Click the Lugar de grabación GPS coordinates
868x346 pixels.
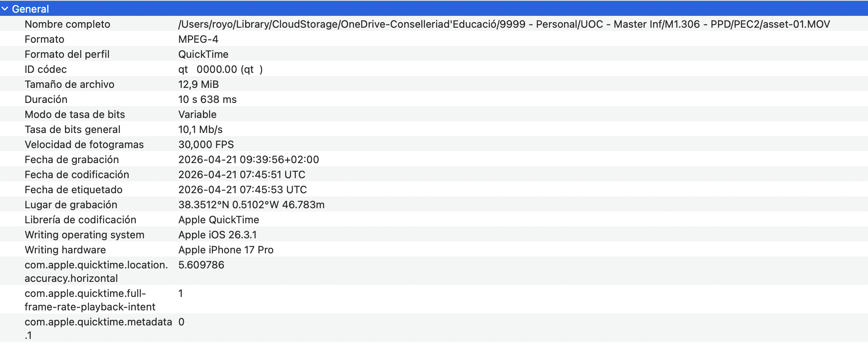[251, 205]
